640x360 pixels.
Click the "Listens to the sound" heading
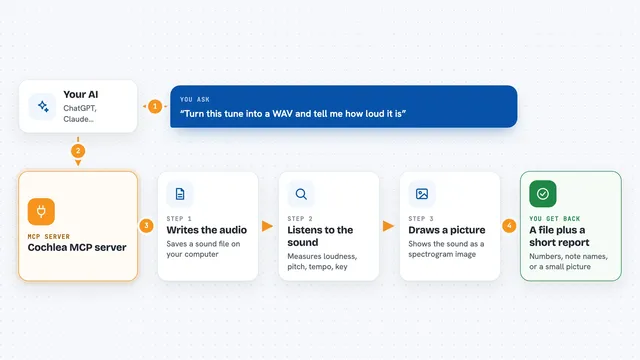[320, 236]
